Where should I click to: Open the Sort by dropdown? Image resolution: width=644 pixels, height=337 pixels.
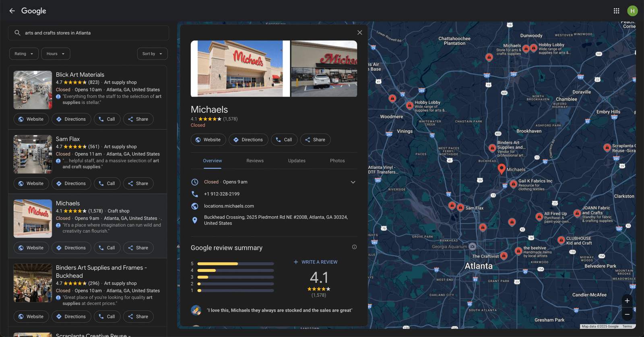pyautogui.click(x=152, y=54)
